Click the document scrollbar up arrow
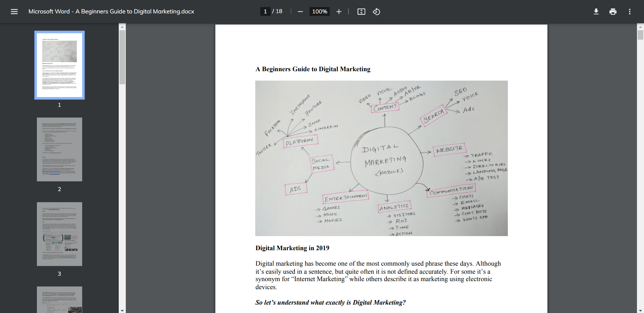644x313 pixels. click(640, 27)
